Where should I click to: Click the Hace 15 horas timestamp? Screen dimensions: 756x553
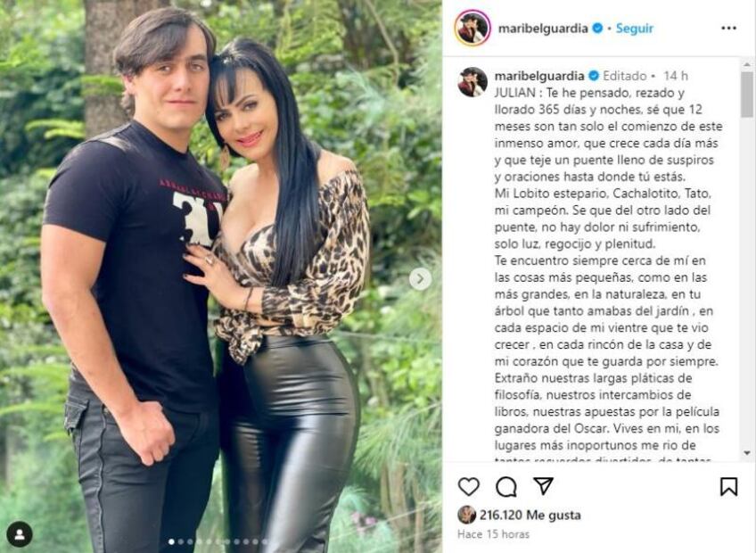pyautogui.click(x=493, y=534)
